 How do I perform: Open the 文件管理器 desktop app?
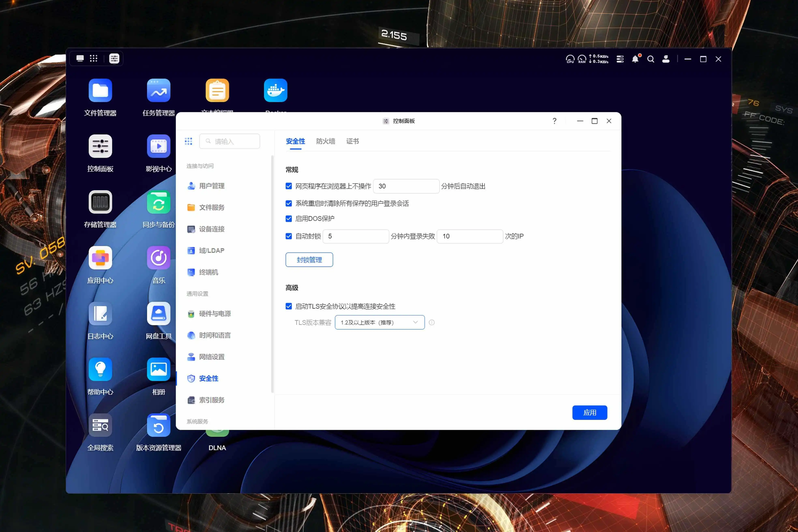point(100,90)
